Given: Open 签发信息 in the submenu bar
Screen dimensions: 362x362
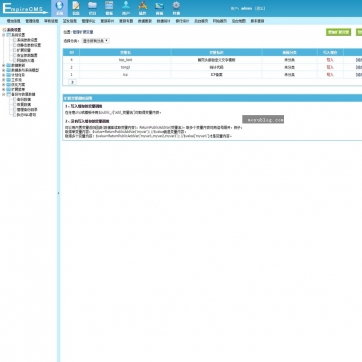Looking at the screenshot, I should coord(70,21).
